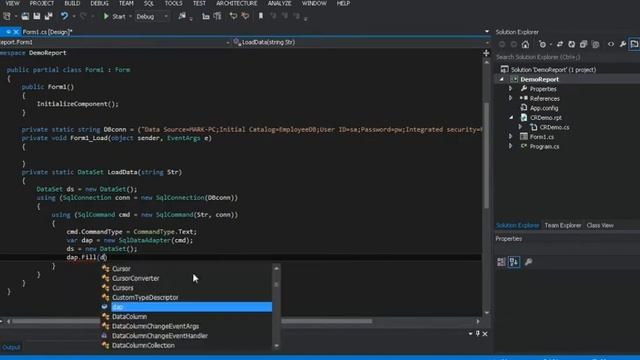The height and width of the screenshot is (360, 640).
Task: Open the PROJECT menu
Action: click(42, 3)
